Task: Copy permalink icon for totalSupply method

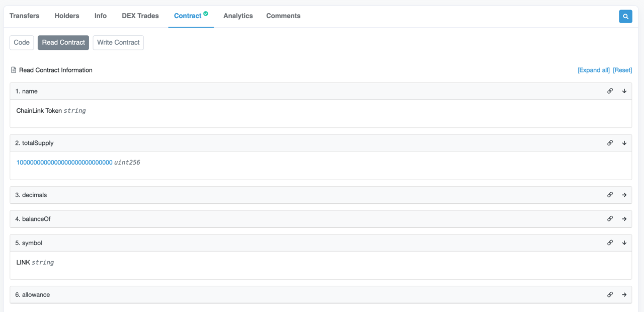Action: click(610, 143)
